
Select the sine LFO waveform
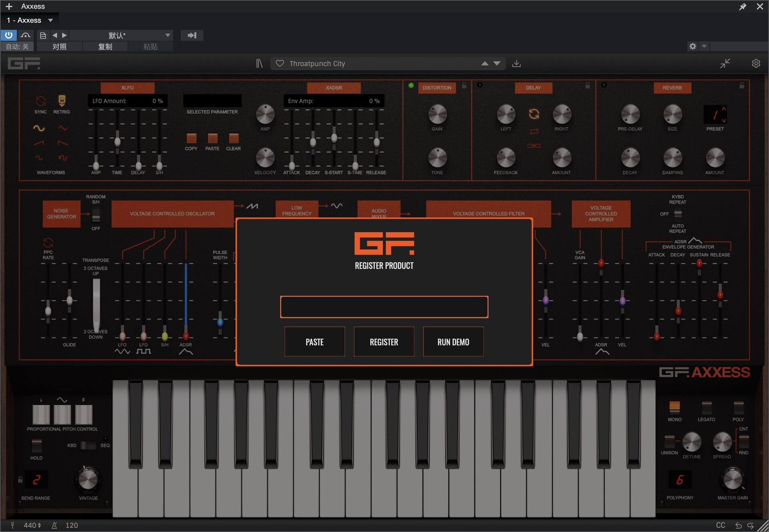point(39,128)
